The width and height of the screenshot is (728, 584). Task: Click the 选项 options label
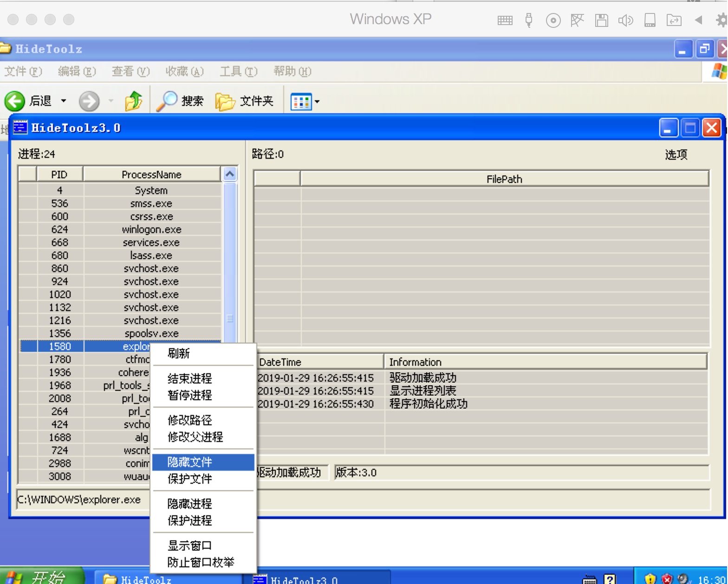(676, 155)
